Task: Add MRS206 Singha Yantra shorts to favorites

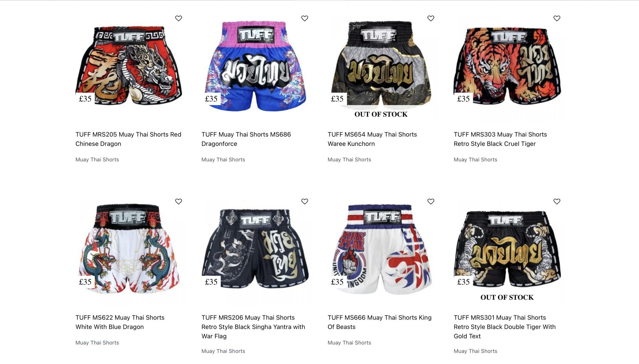Action: point(305,201)
